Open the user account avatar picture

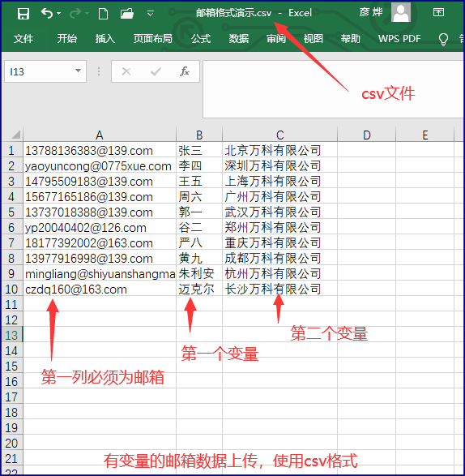point(401,12)
